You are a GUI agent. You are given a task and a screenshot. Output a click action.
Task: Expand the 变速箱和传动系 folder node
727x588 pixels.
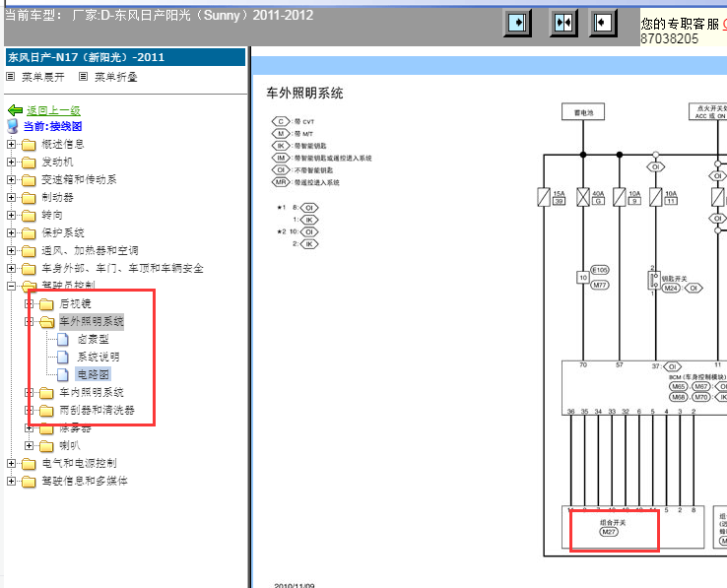[x=11, y=179]
